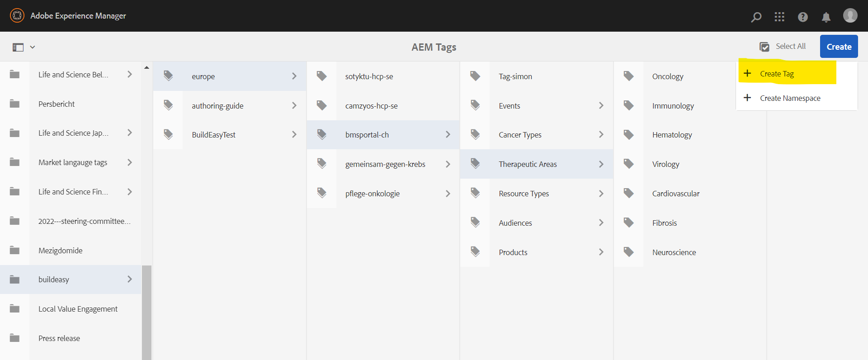Click the blue Create button
Image resolution: width=868 pixels, height=360 pixels.
click(839, 47)
